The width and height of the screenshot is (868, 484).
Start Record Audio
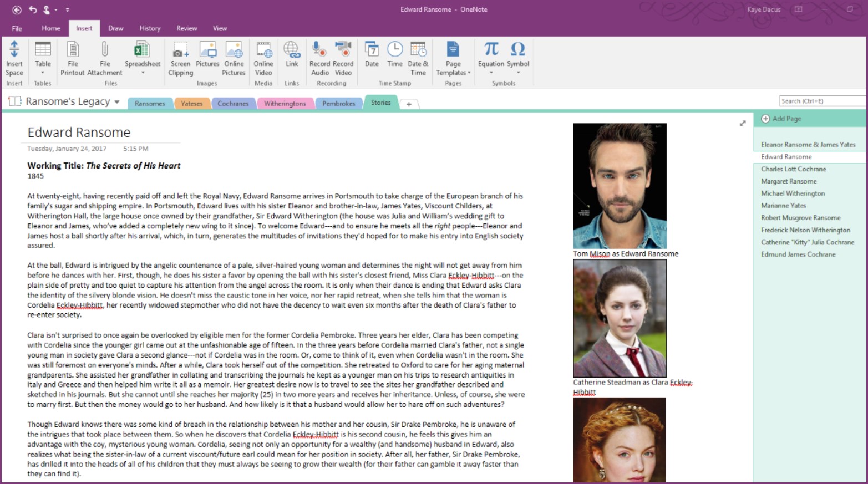tap(319, 50)
